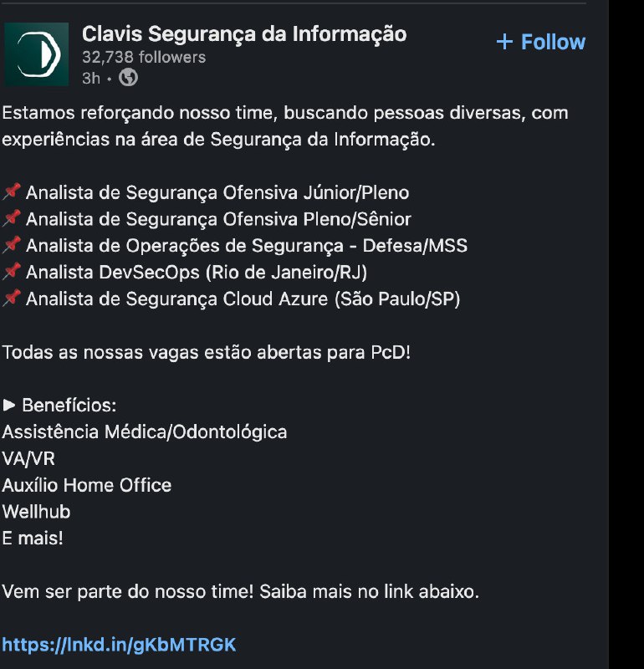This screenshot has height=669, width=644.
Task: Click the "Todas as nossas vagas" PcD sentence
Action: coord(207,352)
